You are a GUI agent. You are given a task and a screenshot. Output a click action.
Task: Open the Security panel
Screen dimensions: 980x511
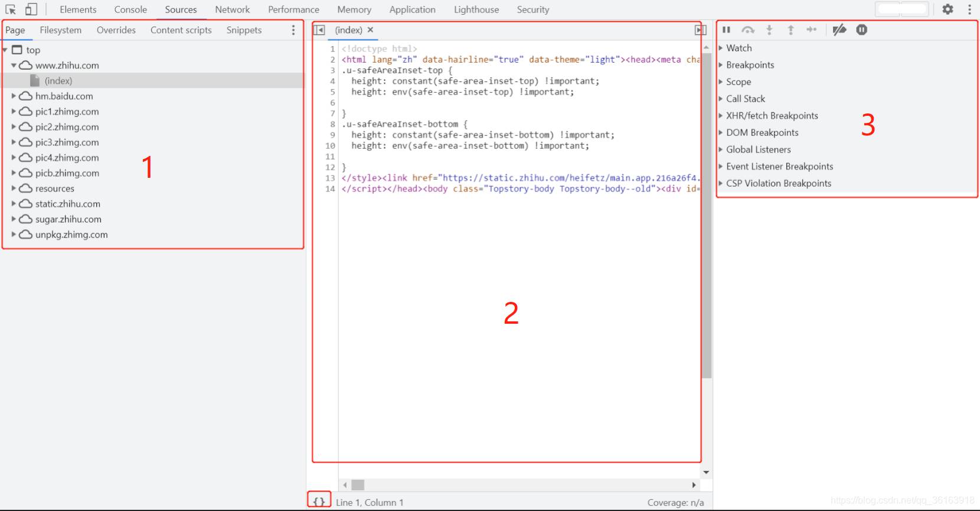pyautogui.click(x=533, y=9)
